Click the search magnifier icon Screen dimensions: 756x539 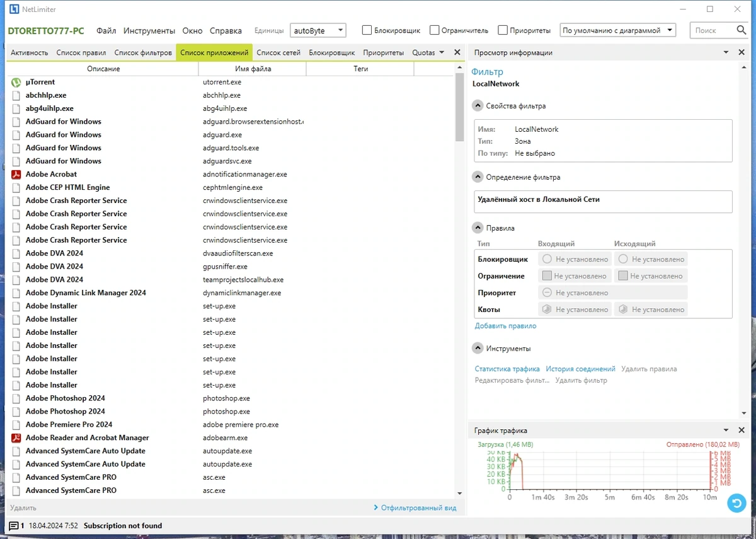tap(741, 30)
